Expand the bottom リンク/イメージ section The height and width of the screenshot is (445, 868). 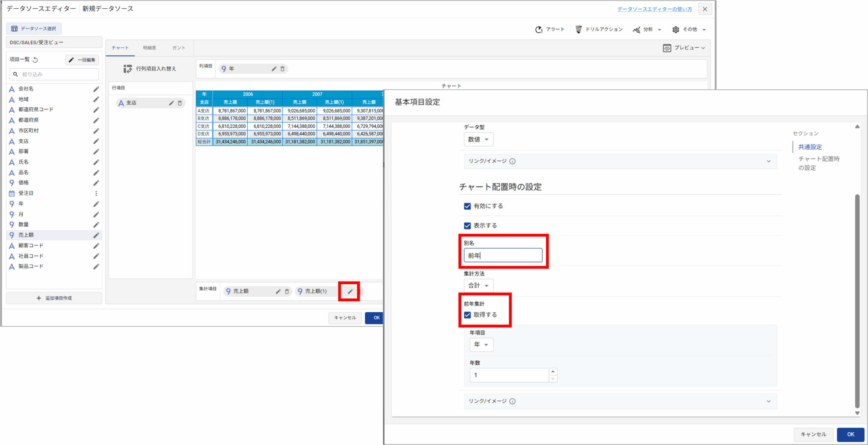tap(768, 401)
